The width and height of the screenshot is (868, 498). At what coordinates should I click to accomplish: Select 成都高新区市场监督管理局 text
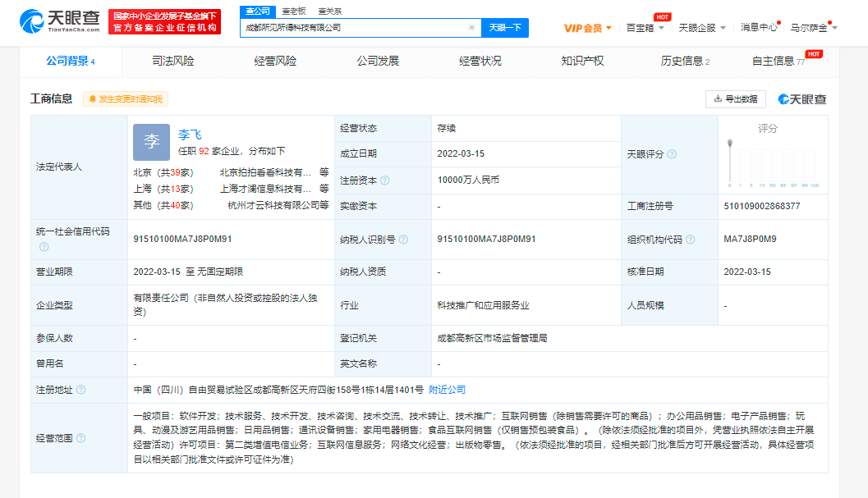pos(492,338)
